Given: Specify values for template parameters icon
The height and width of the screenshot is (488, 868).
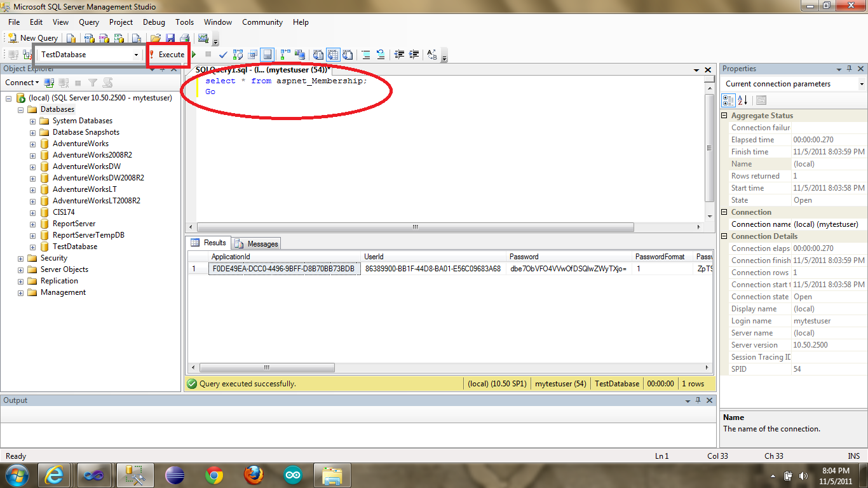Looking at the screenshot, I should (432, 55).
